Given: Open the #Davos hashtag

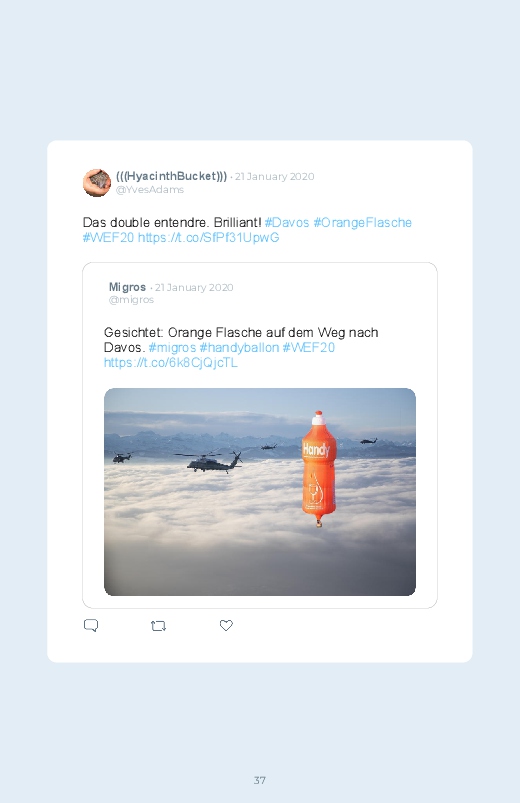Looking at the screenshot, I should pyautogui.click(x=287, y=223).
